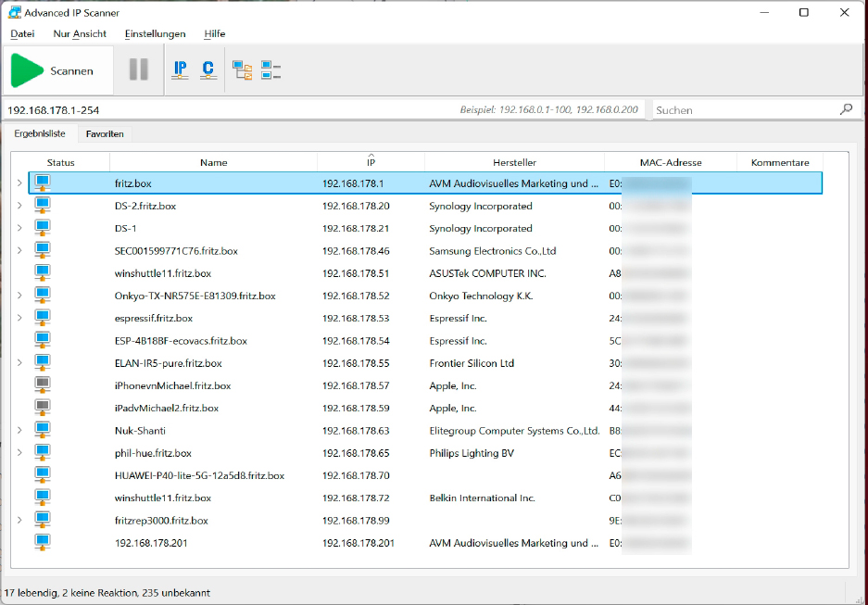This screenshot has height=605, width=868.
Task: Click the device icon of espressif.fritz.box
Action: [43, 318]
